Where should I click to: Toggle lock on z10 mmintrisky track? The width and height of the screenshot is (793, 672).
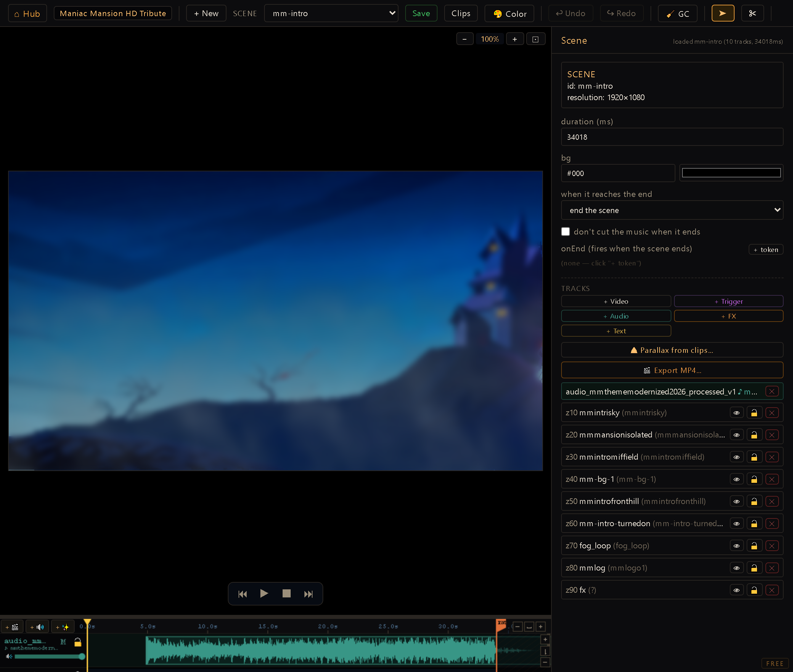point(754,413)
